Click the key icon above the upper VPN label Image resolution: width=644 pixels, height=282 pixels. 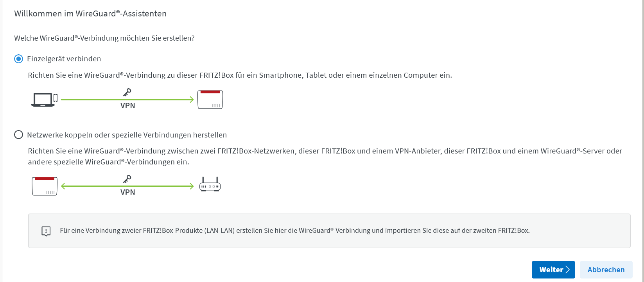click(127, 93)
